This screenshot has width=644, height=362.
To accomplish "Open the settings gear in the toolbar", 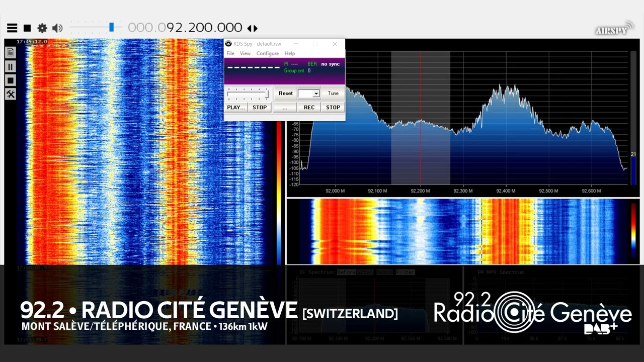I will (42, 28).
